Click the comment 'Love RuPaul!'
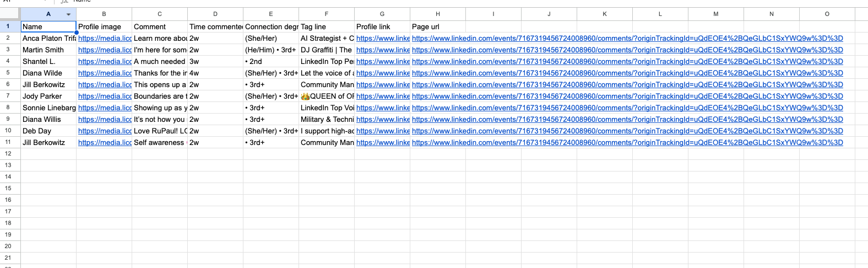 click(160, 131)
